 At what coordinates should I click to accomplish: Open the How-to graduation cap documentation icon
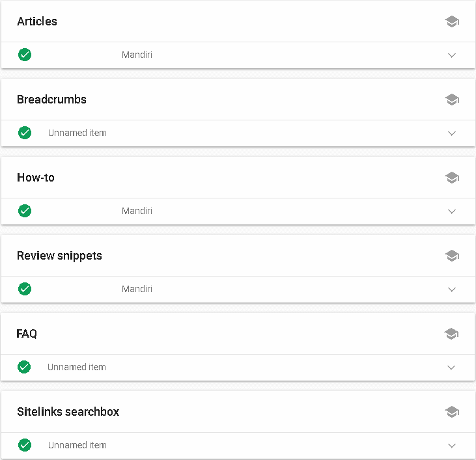coord(452,178)
